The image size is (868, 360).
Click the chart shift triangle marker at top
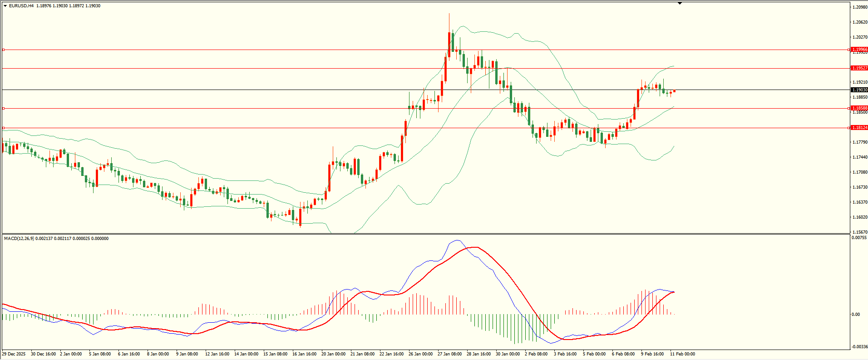coord(680,4)
